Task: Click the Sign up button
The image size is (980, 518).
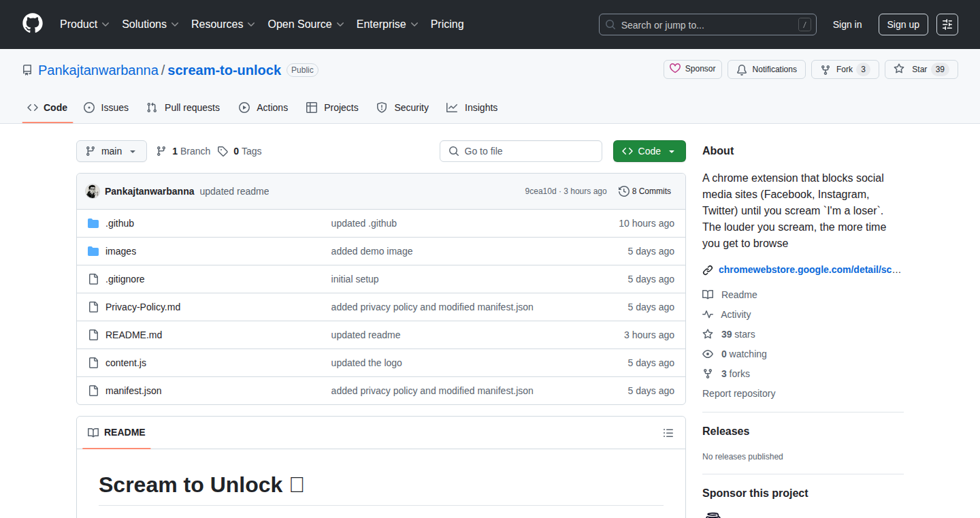Action: (x=903, y=25)
